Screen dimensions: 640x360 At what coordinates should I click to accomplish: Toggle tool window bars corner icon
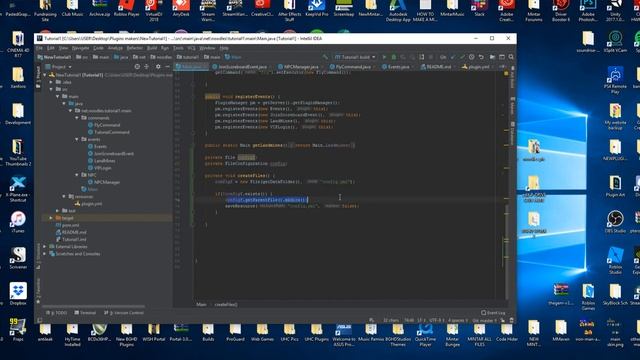point(40,320)
